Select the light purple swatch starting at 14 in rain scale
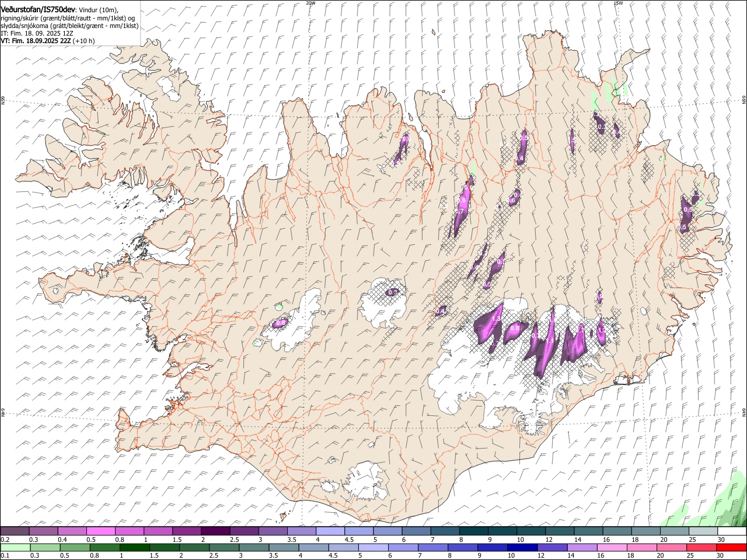This screenshot has width=747, height=560. 582,547
